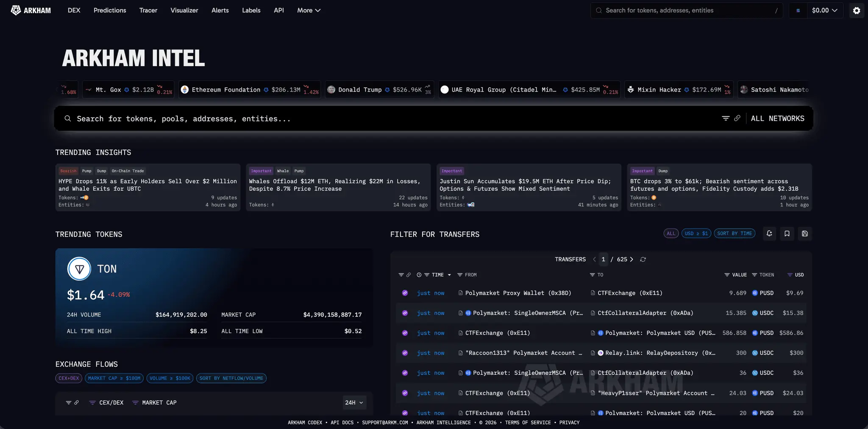Click the TO column filter icon
Screen dimensions: 868x429
[592, 275]
